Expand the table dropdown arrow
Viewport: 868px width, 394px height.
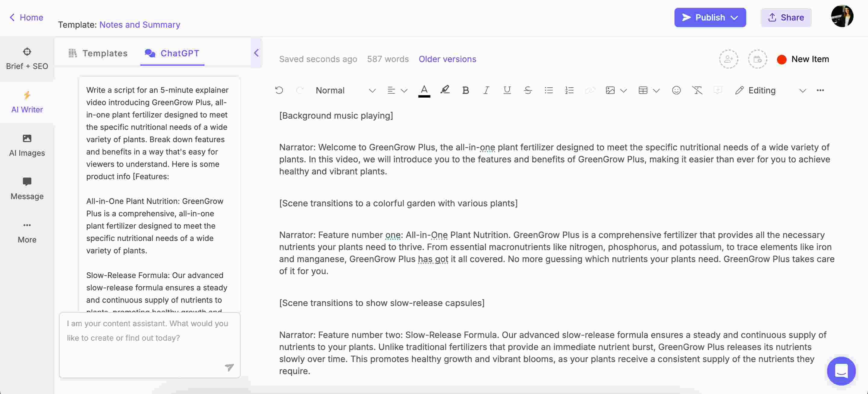point(656,91)
